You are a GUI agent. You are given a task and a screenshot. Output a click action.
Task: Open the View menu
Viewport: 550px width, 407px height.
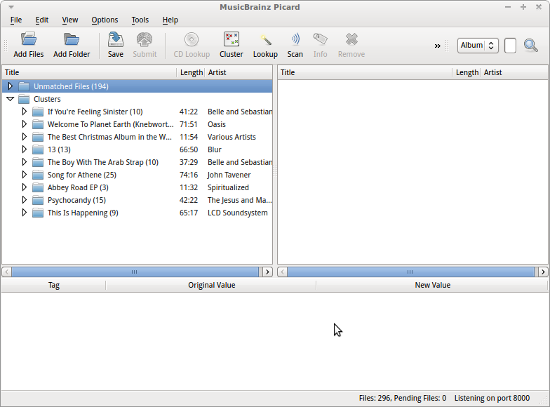[x=70, y=20]
